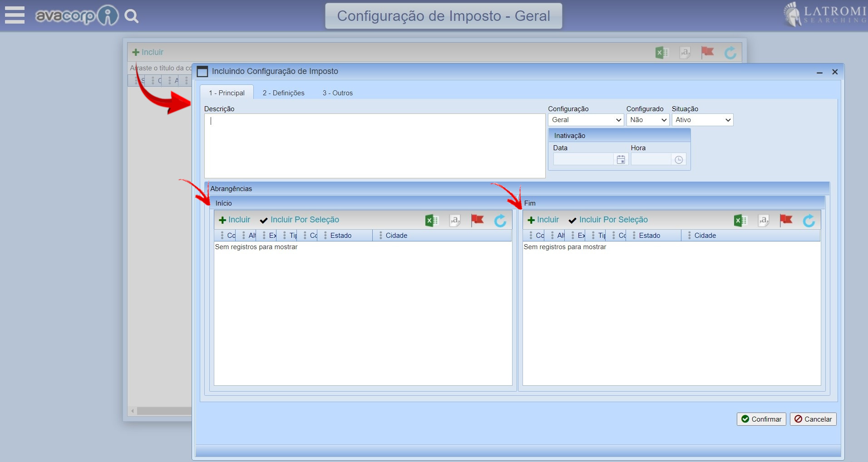Screen dimensions: 868x462
Task: Switch to the 2 - Definições tab
Action: 283,93
